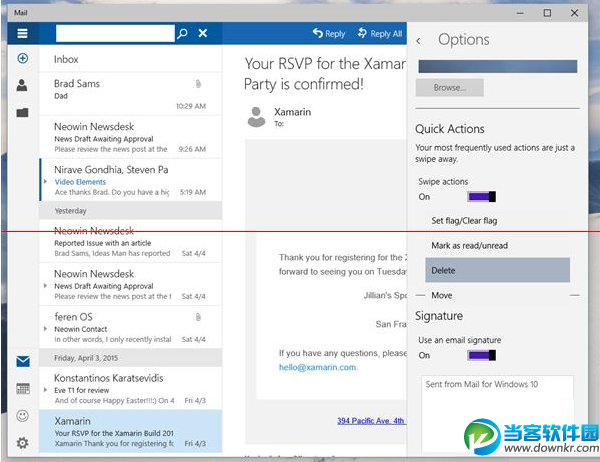
Task: Open the Brad Sams Dad email
Action: 130,93
